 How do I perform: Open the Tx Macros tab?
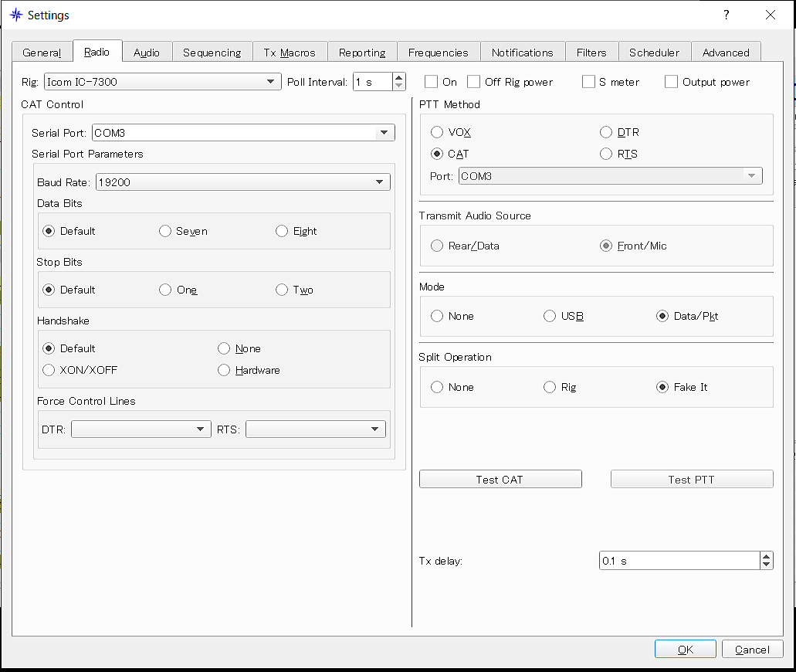tap(290, 53)
